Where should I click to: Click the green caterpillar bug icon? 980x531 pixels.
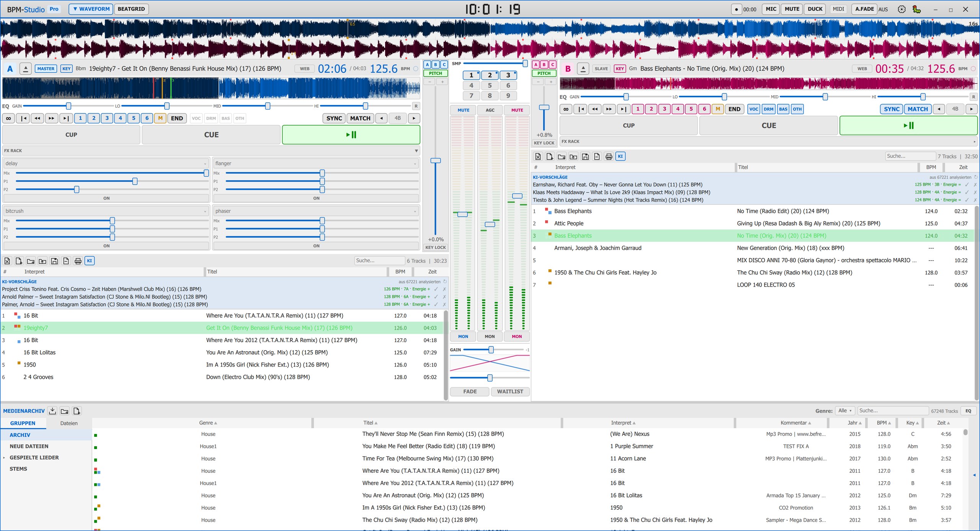coord(916,9)
